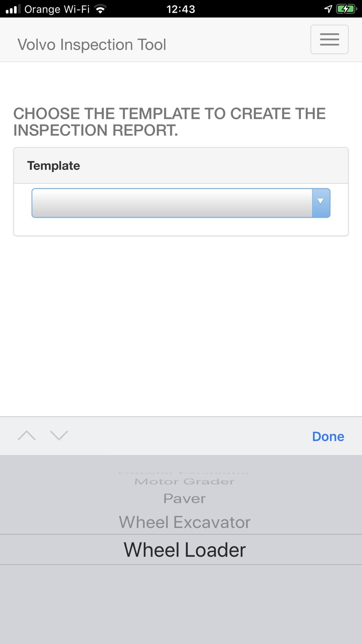
Task: Select Wheel Loader in the picker
Action: [185, 549]
